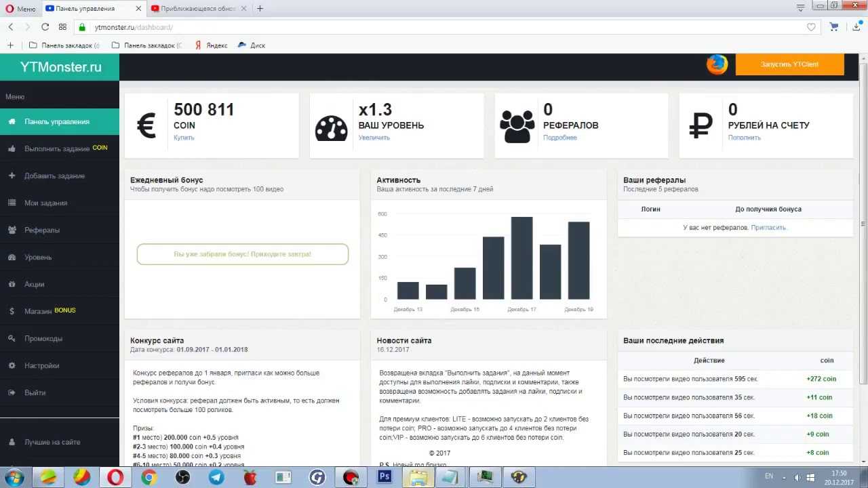
Task: Click the Пригласить link
Action: coord(769,228)
